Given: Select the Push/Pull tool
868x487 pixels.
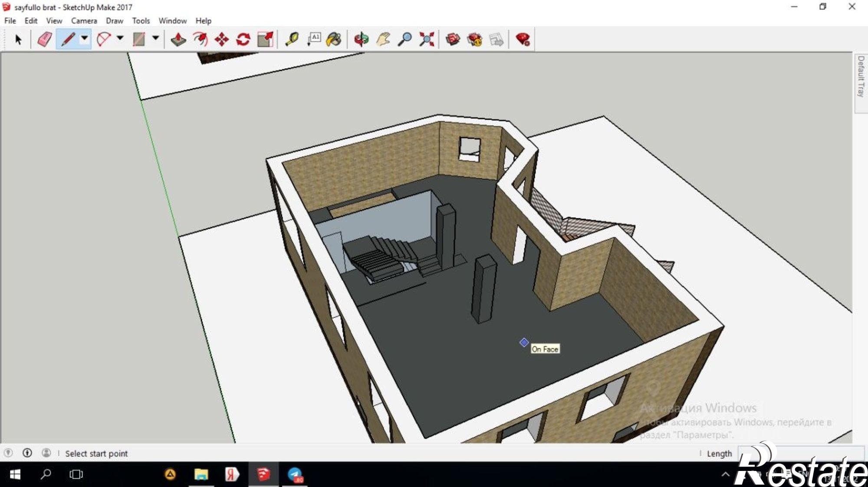Looking at the screenshot, I should point(178,39).
